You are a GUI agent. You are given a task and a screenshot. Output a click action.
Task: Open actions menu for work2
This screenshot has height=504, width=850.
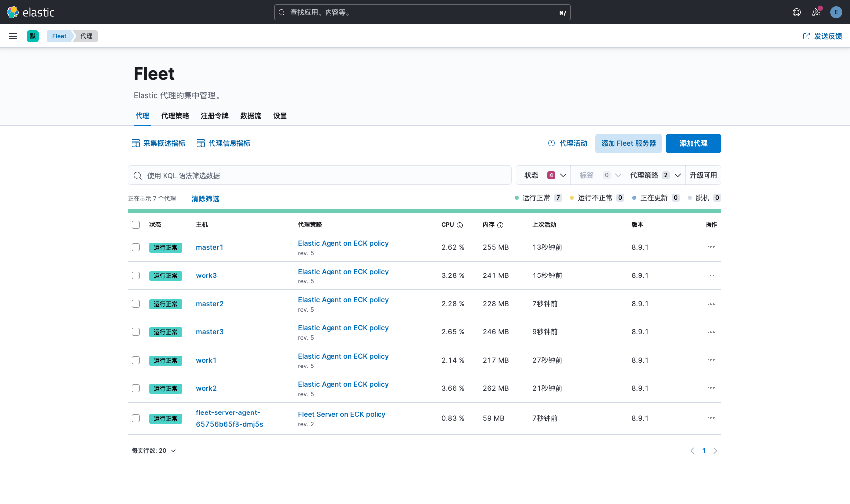click(x=711, y=388)
